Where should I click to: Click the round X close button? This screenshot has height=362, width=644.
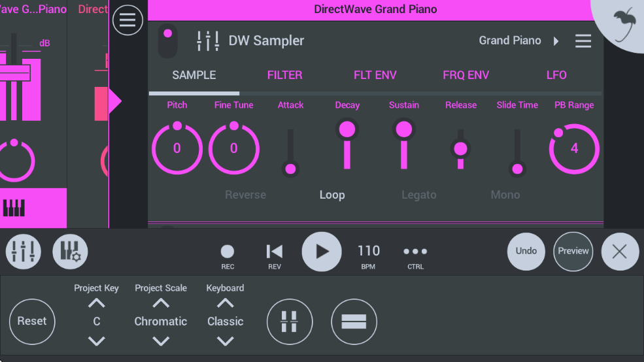pyautogui.click(x=620, y=252)
